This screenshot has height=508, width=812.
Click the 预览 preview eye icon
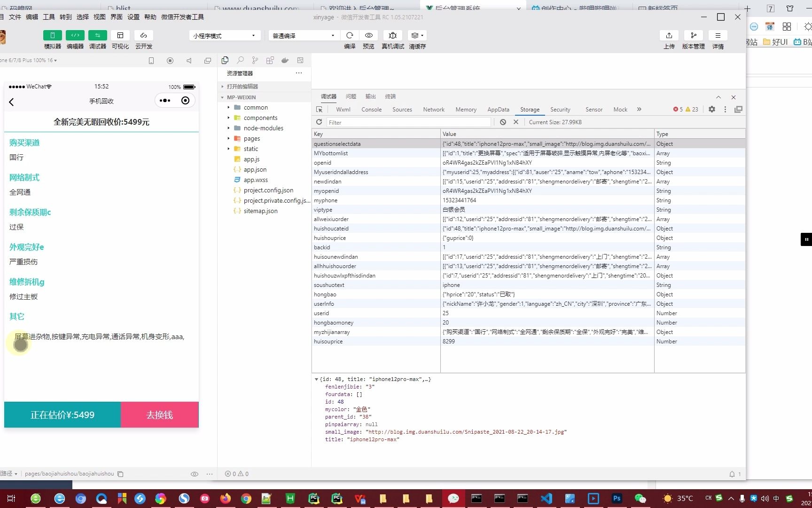pyautogui.click(x=369, y=35)
